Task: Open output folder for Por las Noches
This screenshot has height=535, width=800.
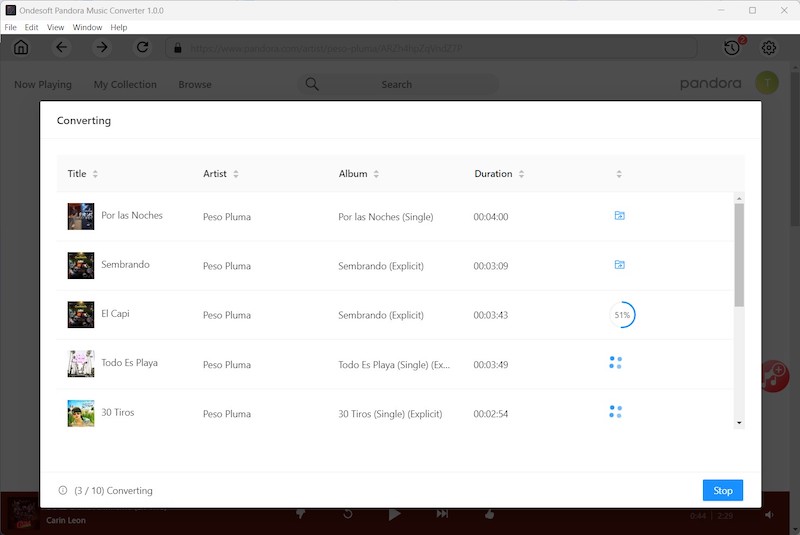Action: coord(619,216)
